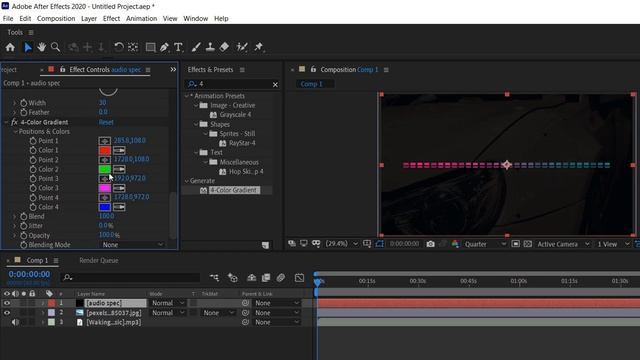The height and width of the screenshot is (360, 640).
Task: Open the Quarter resolution dropdown
Action: (485, 244)
